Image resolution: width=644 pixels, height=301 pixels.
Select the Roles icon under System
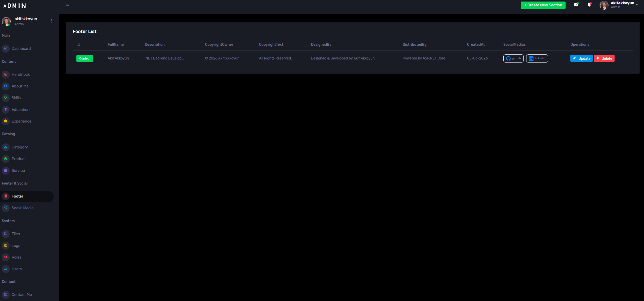coord(6,257)
